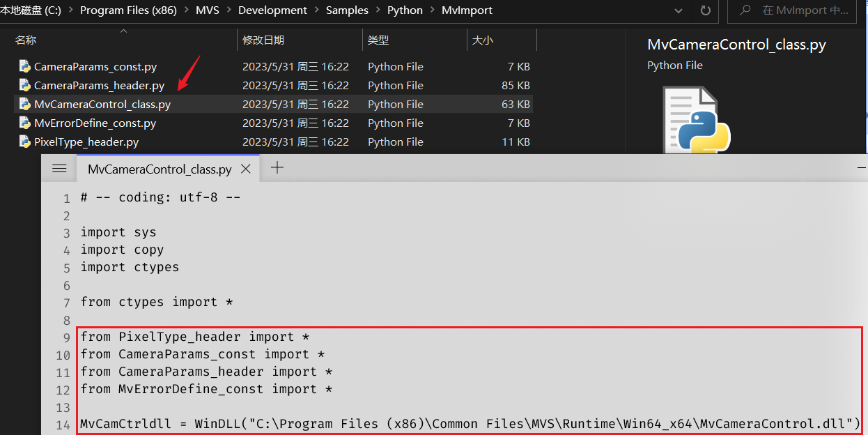Viewport: 868px width, 435px height.
Task: Click the 11 KB size cell
Action: pyautogui.click(x=516, y=142)
